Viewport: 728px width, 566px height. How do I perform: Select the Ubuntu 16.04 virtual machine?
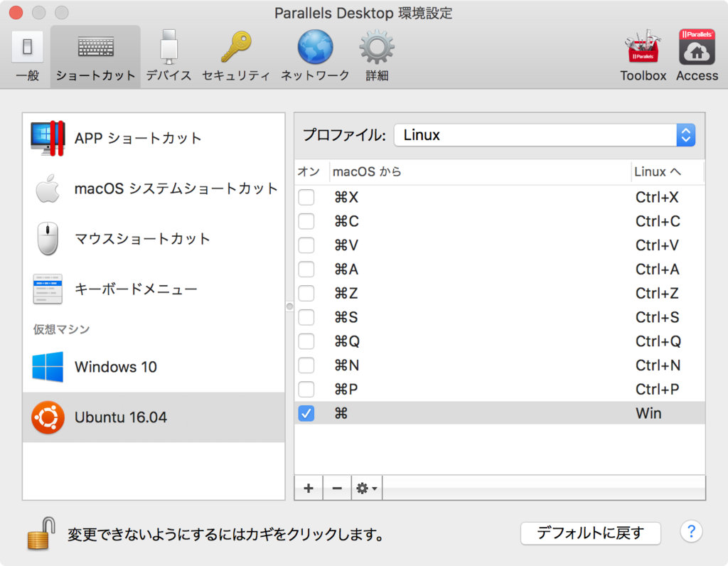[x=154, y=417]
